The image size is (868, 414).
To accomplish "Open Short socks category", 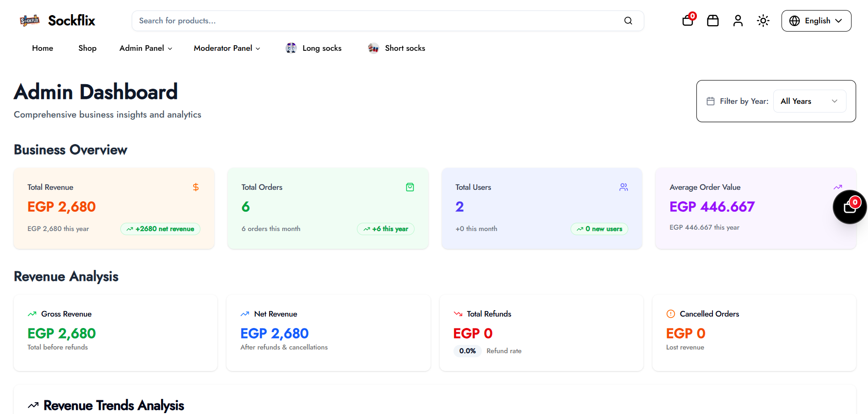I will (x=405, y=48).
